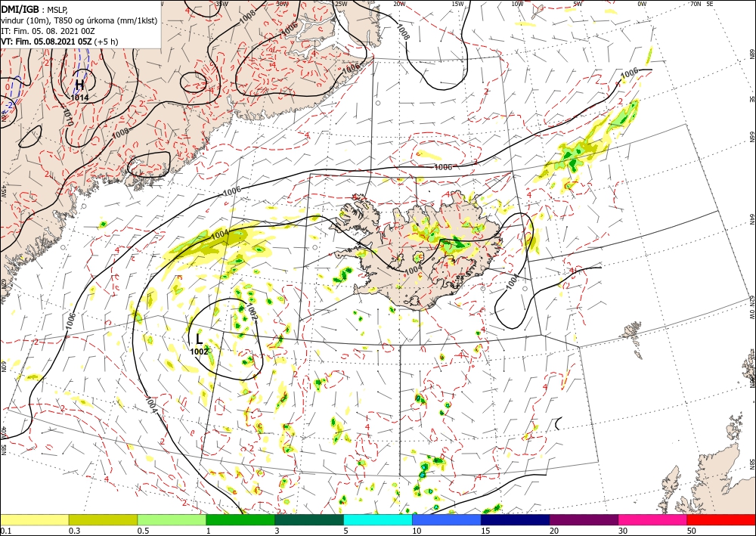Click the 20W longitude label
The height and width of the screenshot is (536, 756).
(x=399, y=4)
